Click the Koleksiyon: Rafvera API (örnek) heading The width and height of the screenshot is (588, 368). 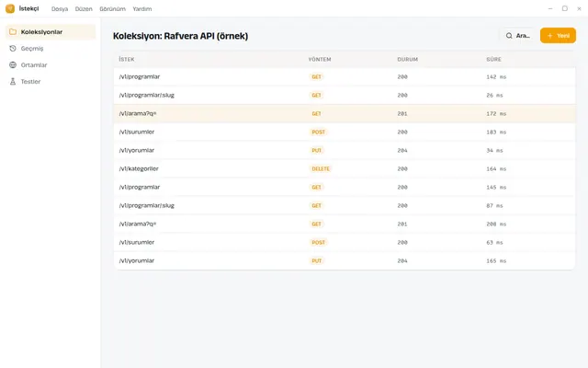[x=180, y=36]
